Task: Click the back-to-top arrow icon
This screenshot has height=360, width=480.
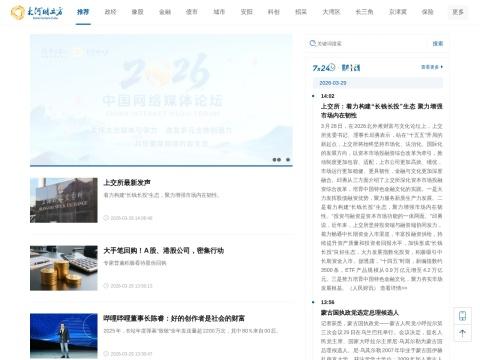Action: pos(462,333)
